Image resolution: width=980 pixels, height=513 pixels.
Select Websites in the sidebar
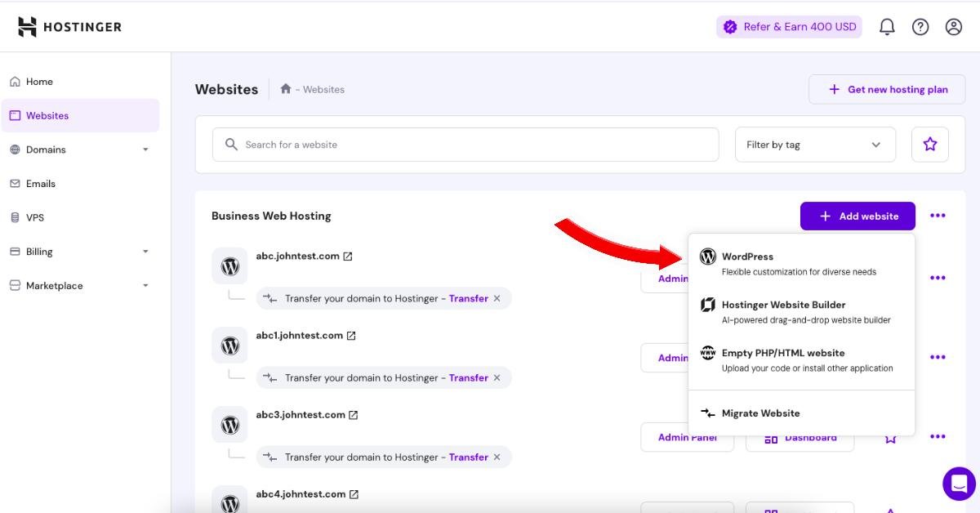click(x=80, y=115)
